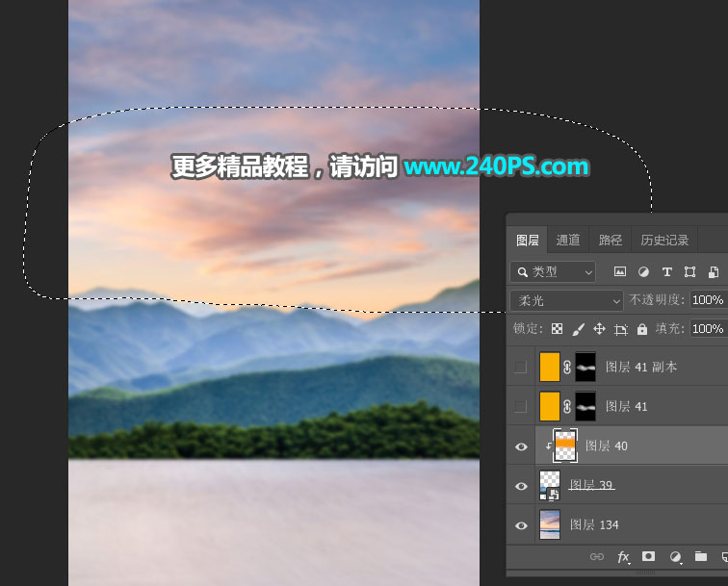This screenshot has height=586, width=728.
Task: Select the 图层 40 layer thumbnail
Action: click(x=565, y=446)
